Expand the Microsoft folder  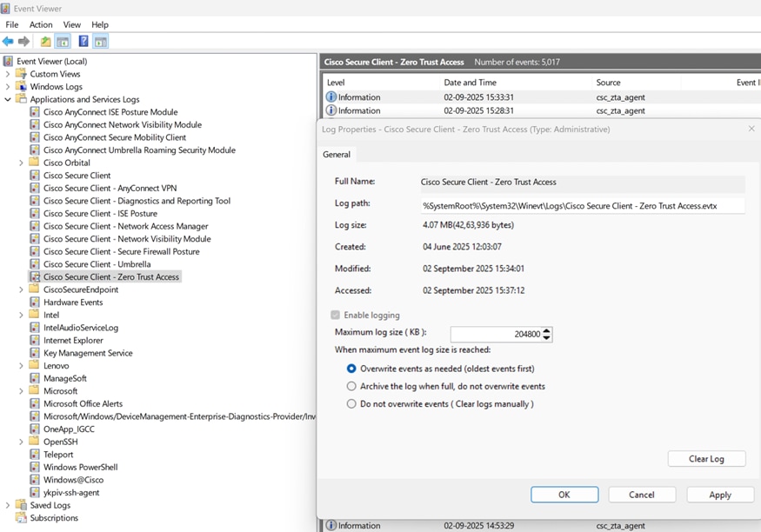pyautogui.click(x=21, y=391)
